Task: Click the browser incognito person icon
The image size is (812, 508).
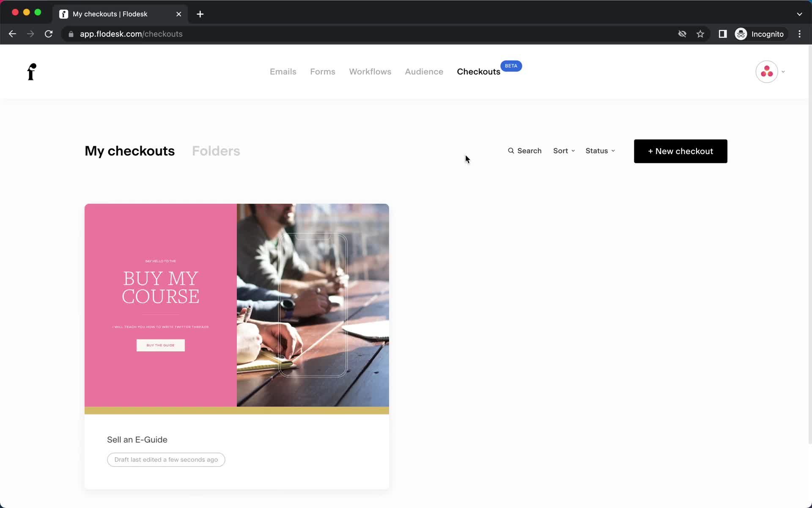Action: point(741,33)
